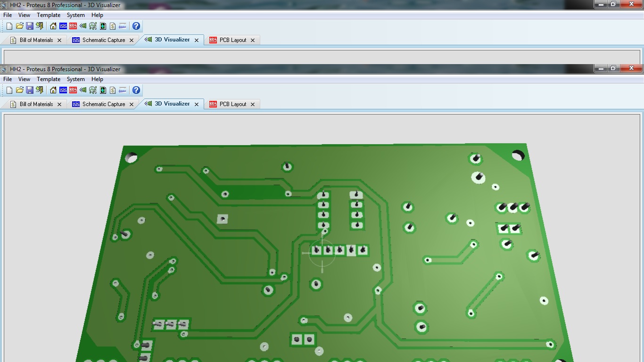Click blue ISIS schematic icon in front window toolbar
644x362 pixels.
click(x=63, y=90)
